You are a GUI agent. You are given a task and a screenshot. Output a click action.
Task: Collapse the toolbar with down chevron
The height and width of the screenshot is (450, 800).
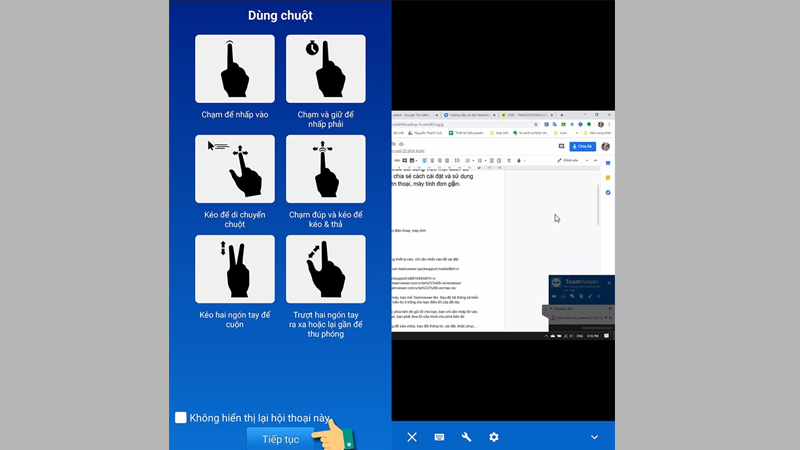pyautogui.click(x=594, y=437)
